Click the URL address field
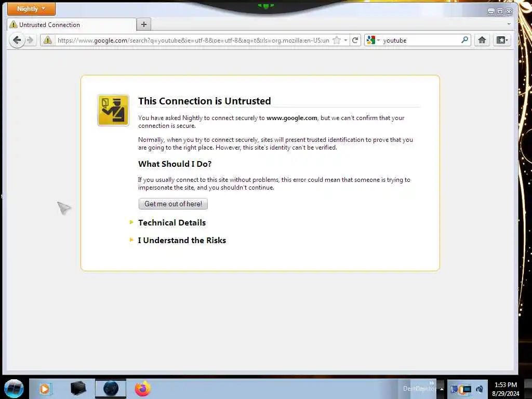This screenshot has width=532, height=399. tap(193, 41)
